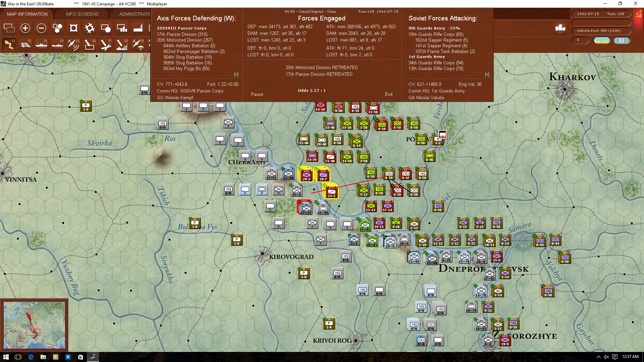The height and width of the screenshot is (362, 644).
Task: Select the F5 air recon mode icon
Action: [x=73, y=44]
